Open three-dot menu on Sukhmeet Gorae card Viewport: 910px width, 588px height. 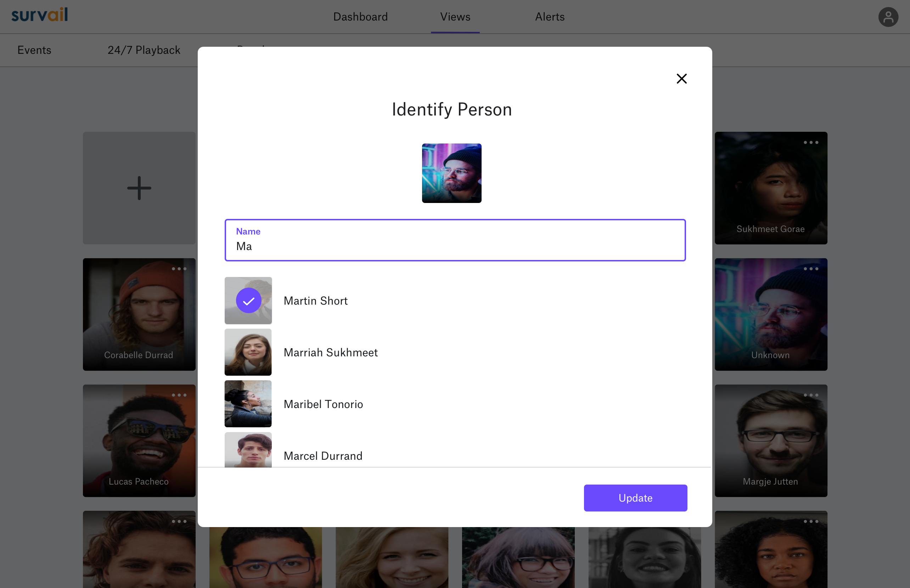pyautogui.click(x=811, y=142)
